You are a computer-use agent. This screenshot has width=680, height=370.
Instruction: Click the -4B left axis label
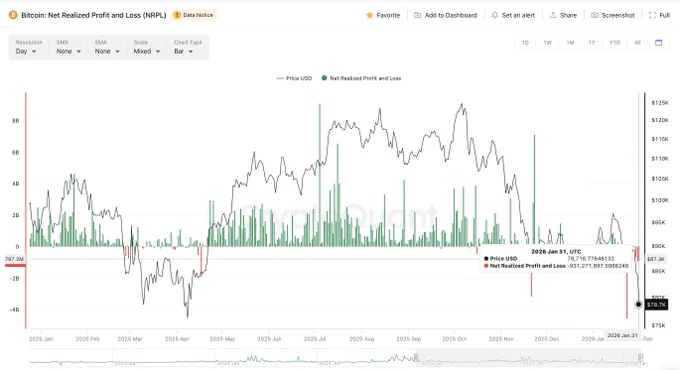tap(14, 310)
